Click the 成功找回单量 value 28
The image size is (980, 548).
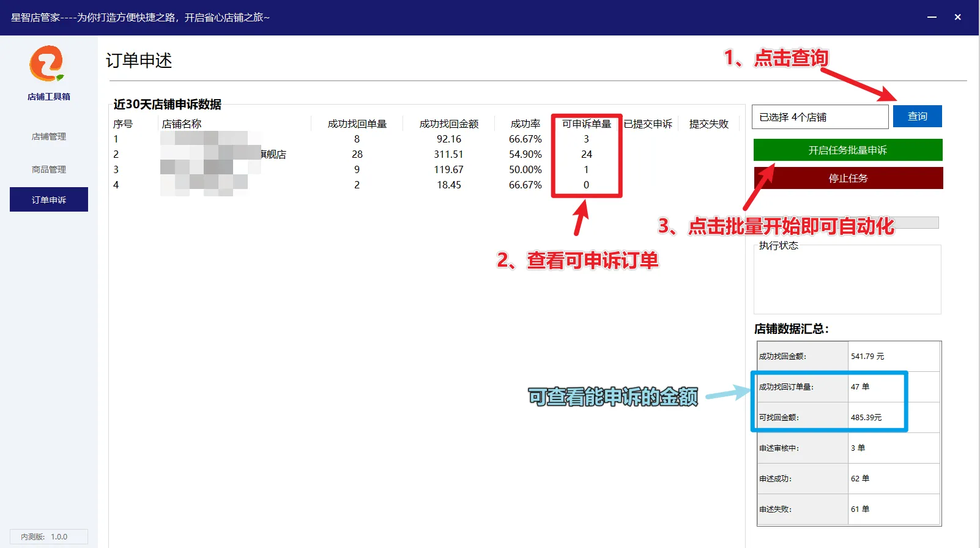pos(357,154)
